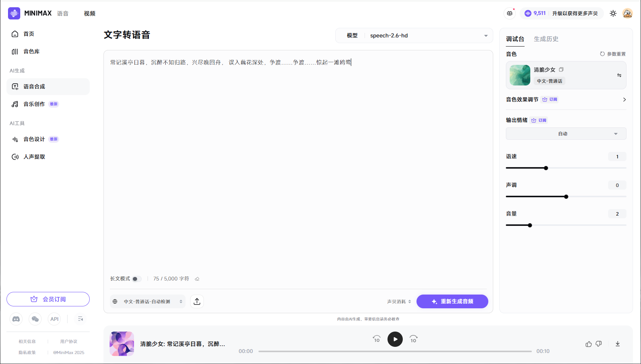Screen dimensions: 641x364
Task: Click the eraser clear-text icon
Action: 197,279
